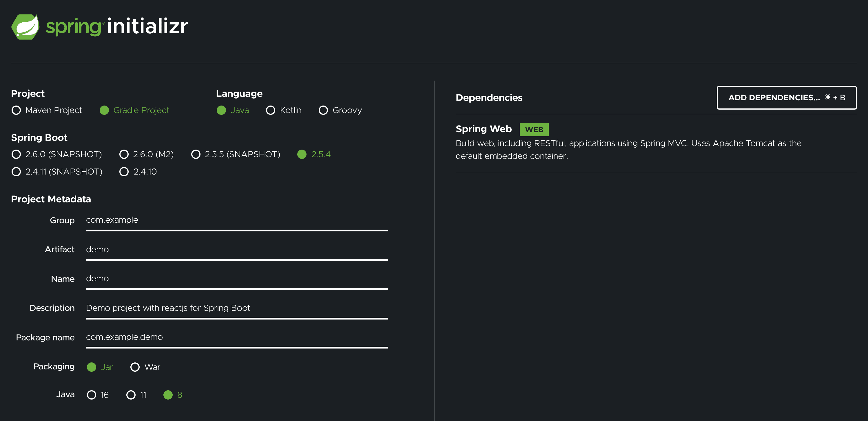Choose Spring Boot 2.4.11 (SNAPSHOT)
This screenshot has height=421, width=868.
pyautogui.click(x=16, y=172)
